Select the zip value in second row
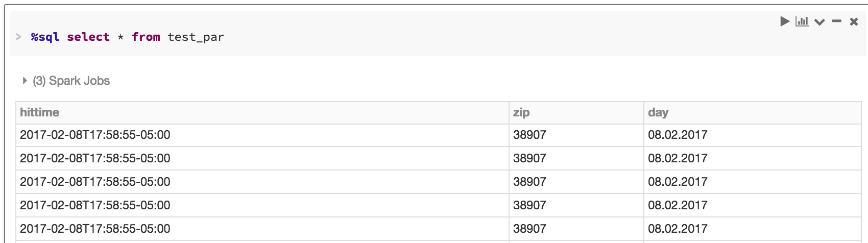This screenshot has height=243, width=868. point(529,158)
